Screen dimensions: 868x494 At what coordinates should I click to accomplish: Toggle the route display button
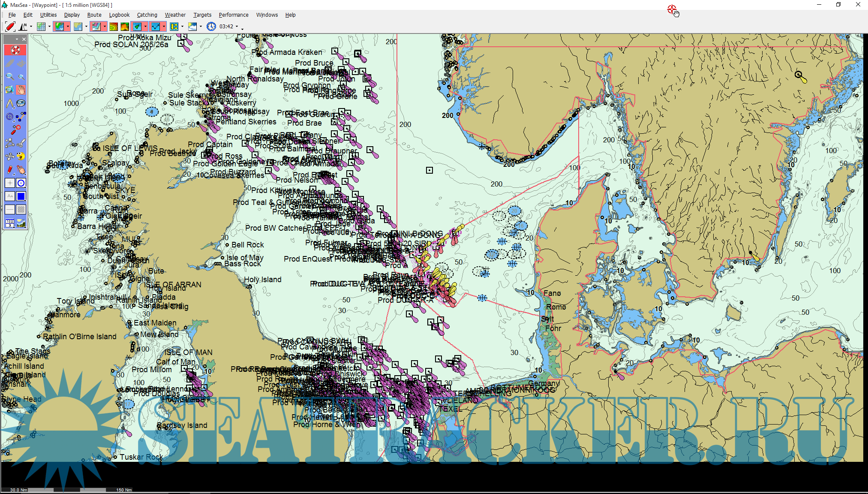156,27
